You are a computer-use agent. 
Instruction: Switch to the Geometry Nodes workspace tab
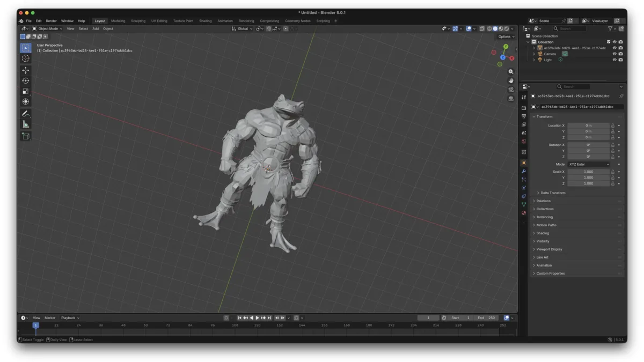tap(298, 21)
